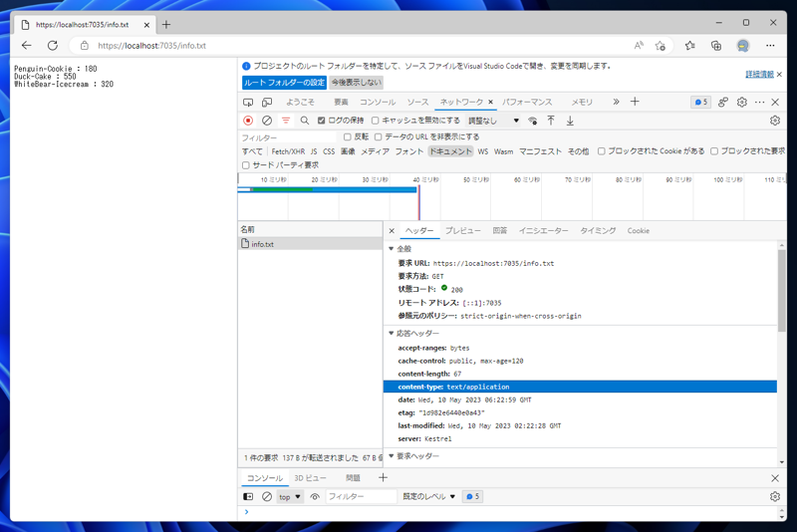Open a new browser tab with plus
Screen dimensions: 797x532
coord(166,24)
